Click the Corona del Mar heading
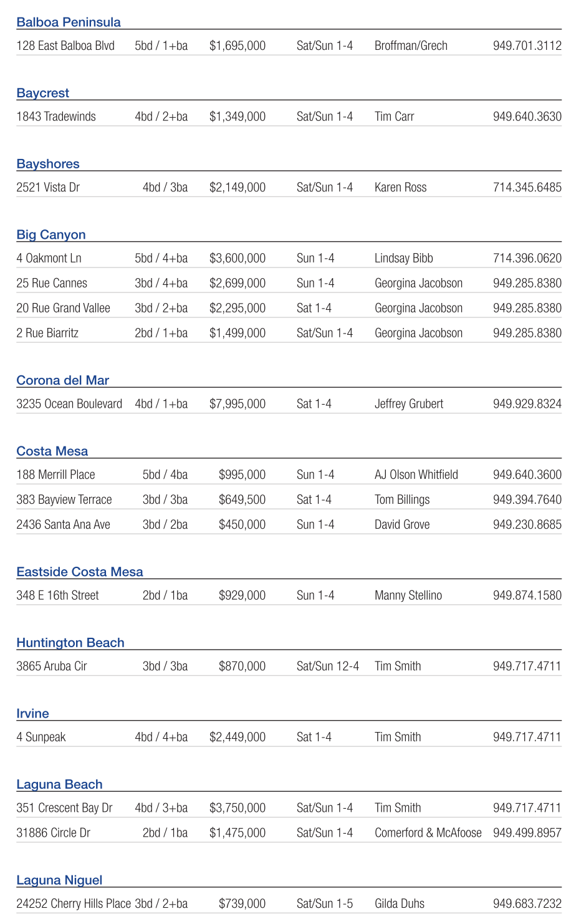576x924 pixels. 62,380
